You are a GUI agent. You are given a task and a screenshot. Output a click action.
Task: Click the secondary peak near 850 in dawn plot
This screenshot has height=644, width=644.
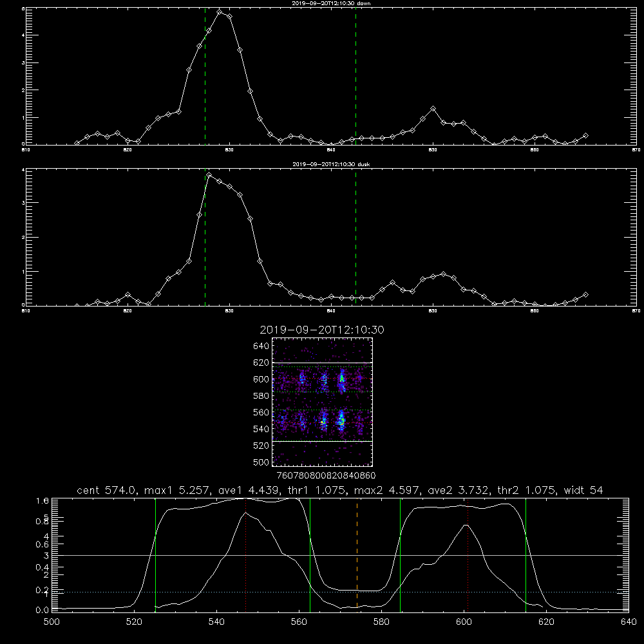[433, 109]
